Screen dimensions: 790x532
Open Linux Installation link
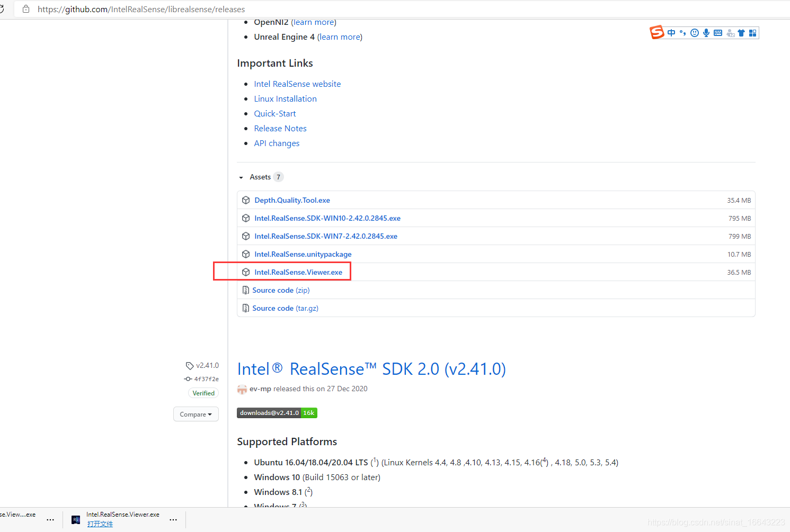[285, 99]
